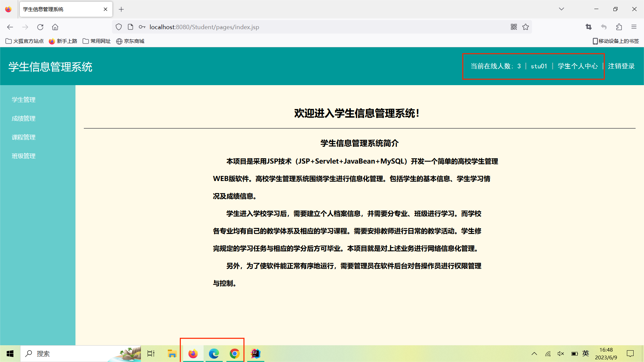Click the browser Back arrow

(x=10, y=27)
